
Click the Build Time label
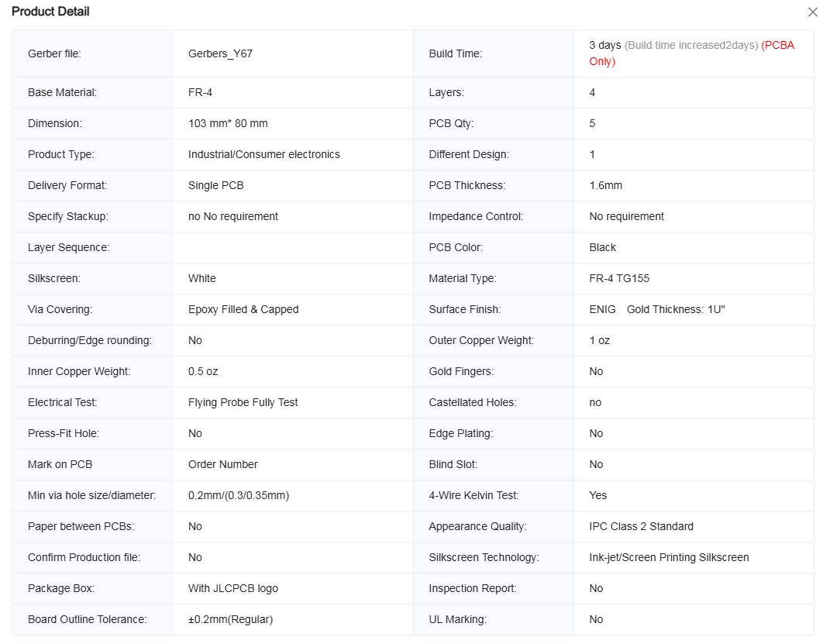click(x=455, y=53)
